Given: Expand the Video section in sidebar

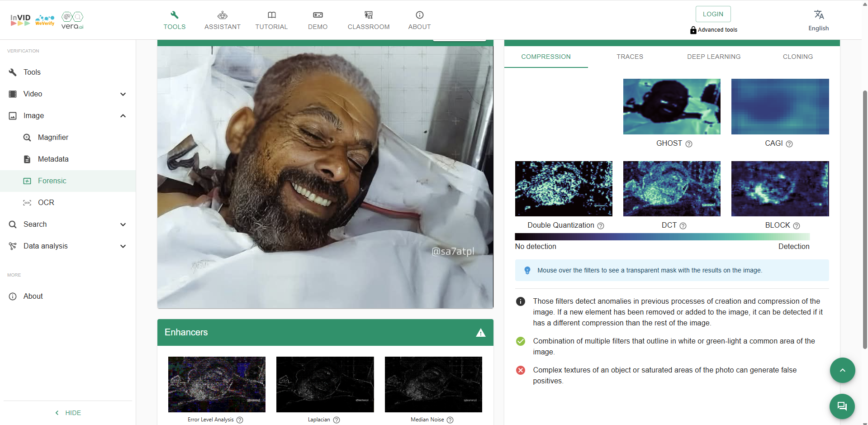Looking at the screenshot, I should pos(123,94).
